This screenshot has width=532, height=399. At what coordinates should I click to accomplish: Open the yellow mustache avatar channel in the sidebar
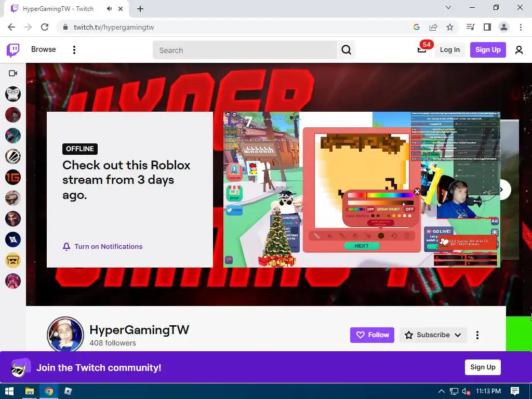[13, 260]
